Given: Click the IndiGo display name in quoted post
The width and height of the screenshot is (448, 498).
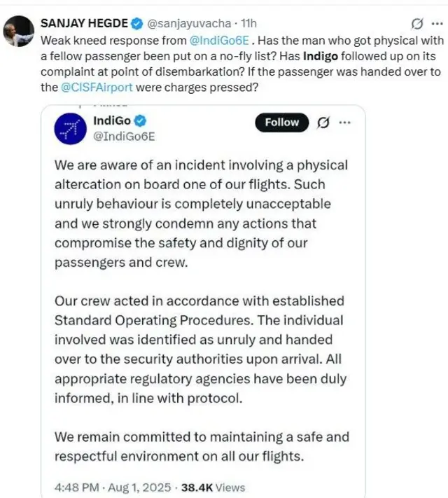Looking at the screenshot, I should 111,120.
